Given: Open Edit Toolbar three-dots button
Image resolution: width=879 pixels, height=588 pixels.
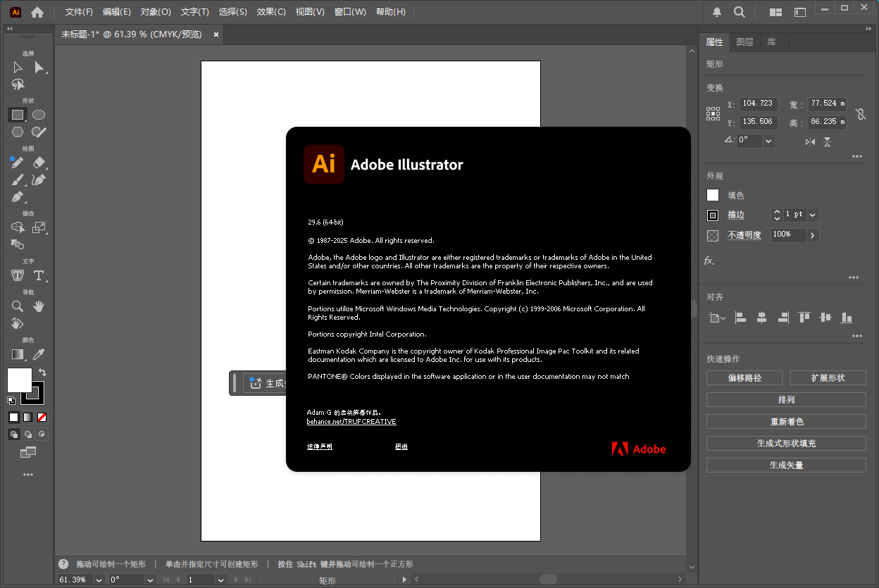Looking at the screenshot, I should 28,475.
